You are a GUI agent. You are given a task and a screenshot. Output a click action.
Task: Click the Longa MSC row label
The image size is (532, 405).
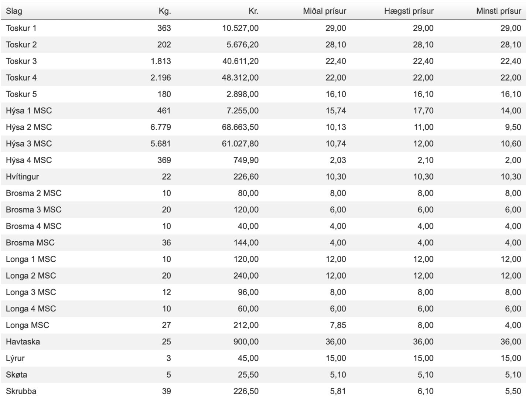pos(27,325)
